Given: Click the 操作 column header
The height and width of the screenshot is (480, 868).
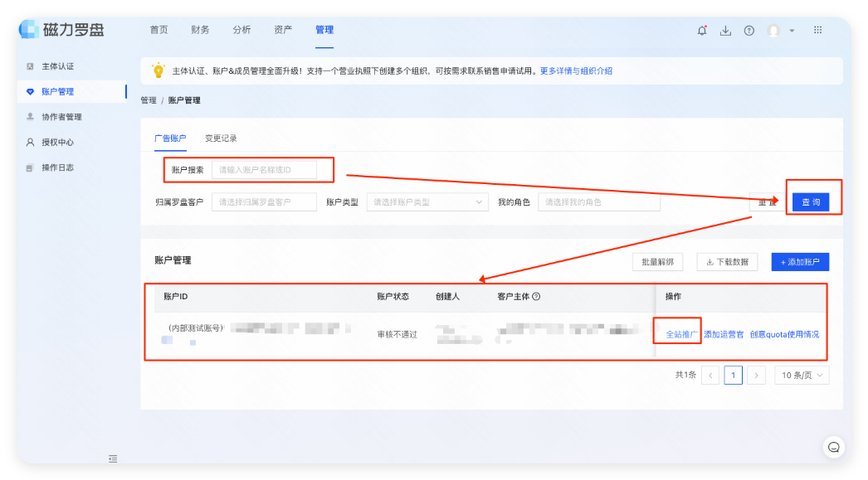Looking at the screenshot, I should (x=673, y=297).
